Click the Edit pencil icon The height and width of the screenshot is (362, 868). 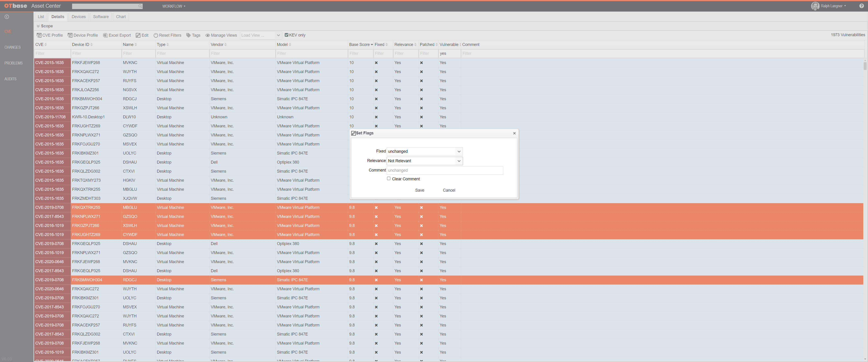(x=138, y=35)
